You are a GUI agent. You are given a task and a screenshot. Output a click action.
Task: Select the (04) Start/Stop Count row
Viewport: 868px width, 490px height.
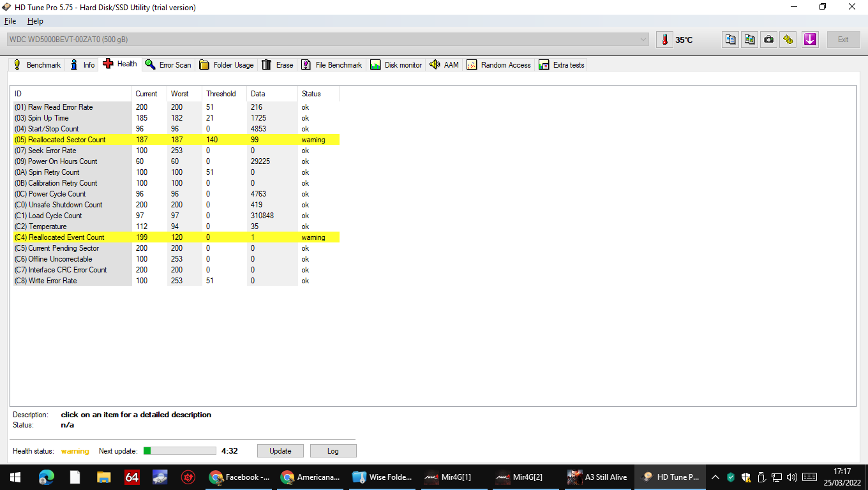[176, 129]
